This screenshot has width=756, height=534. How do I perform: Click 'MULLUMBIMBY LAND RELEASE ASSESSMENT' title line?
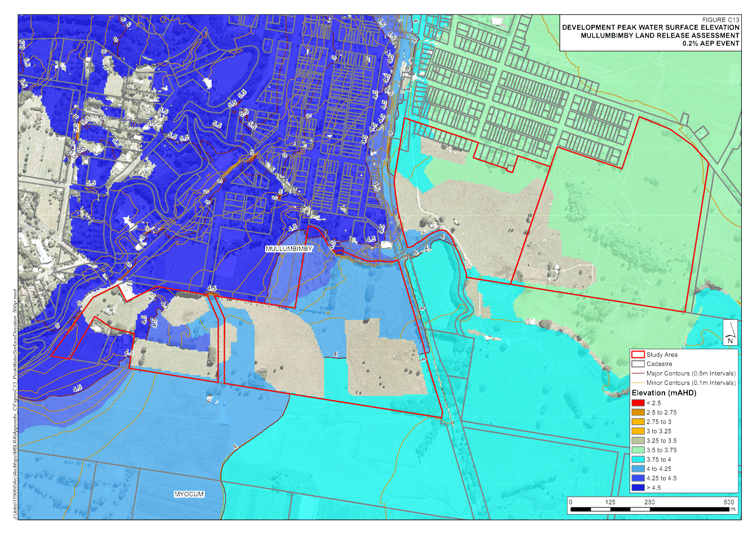660,36
